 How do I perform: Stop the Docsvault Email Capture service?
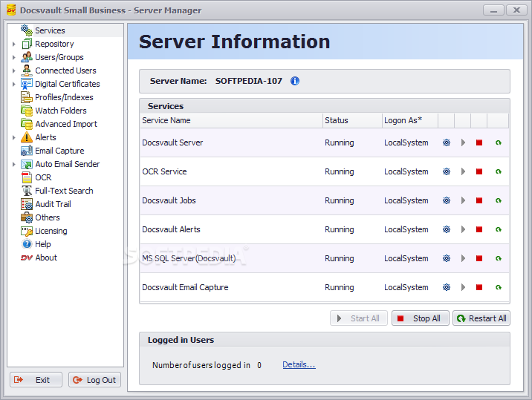[x=479, y=287]
